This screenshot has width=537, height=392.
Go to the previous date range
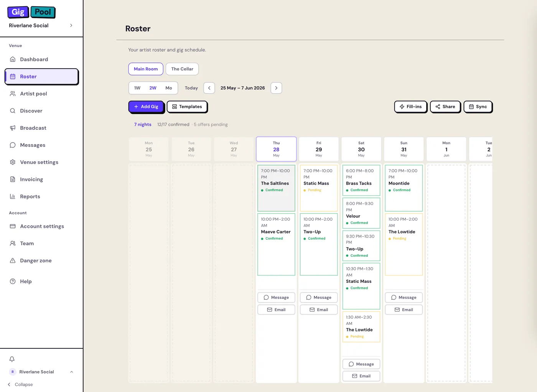click(x=209, y=88)
